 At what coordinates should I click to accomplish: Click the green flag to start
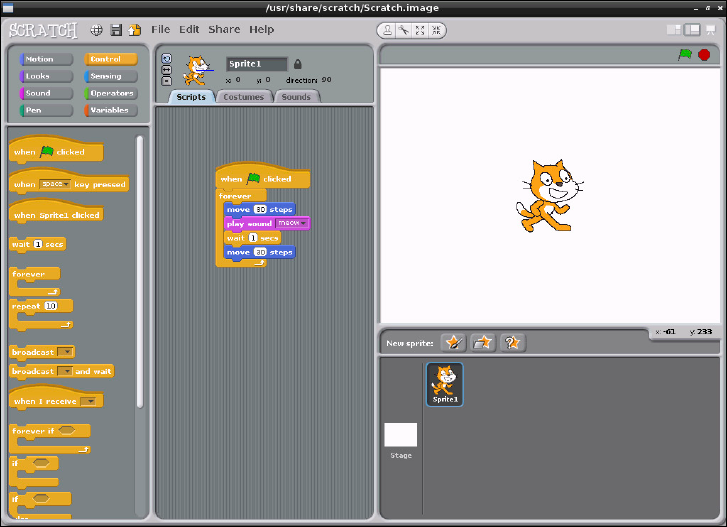pyautogui.click(x=685, y=55)
